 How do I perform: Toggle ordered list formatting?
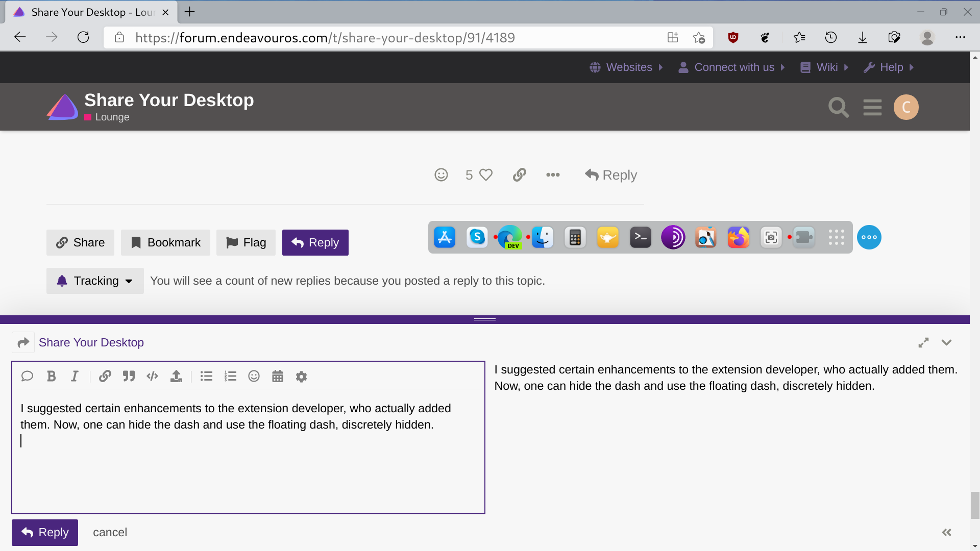(x=230, y=377)
